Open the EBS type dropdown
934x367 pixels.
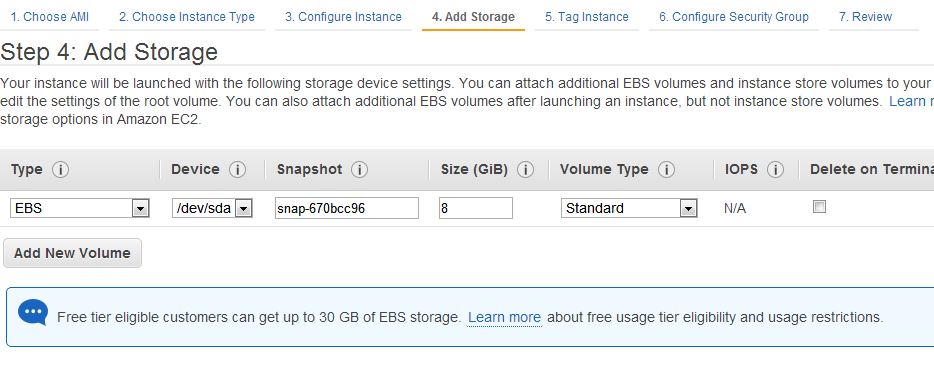coord(79,209)
